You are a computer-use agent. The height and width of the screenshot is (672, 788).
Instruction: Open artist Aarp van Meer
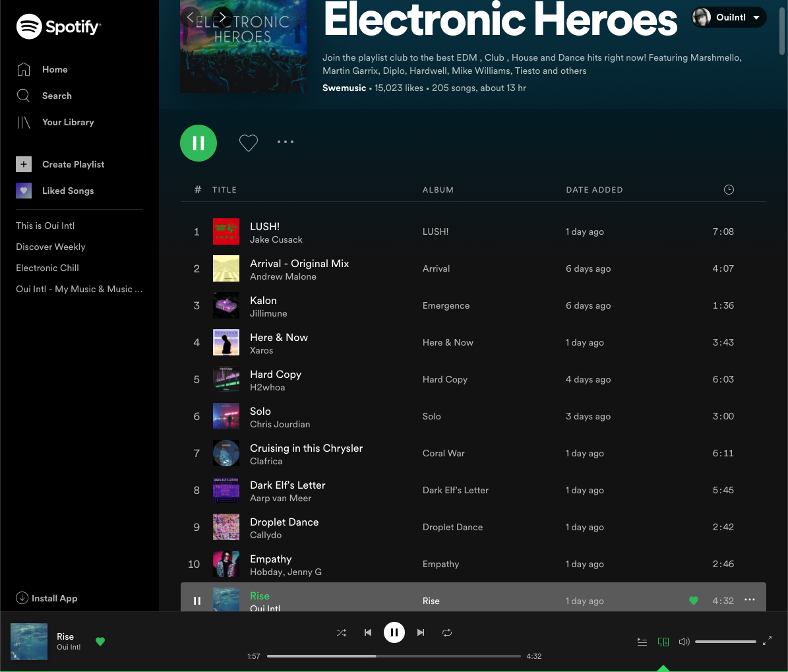(281, 498)
